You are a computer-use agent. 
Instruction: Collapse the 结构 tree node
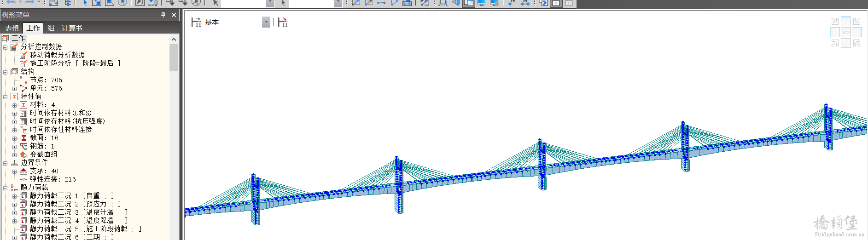coord(6,72)
